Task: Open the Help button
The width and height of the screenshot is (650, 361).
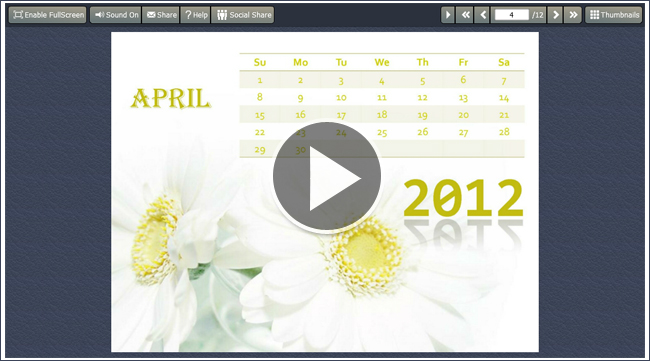Action: coord(195,15)
